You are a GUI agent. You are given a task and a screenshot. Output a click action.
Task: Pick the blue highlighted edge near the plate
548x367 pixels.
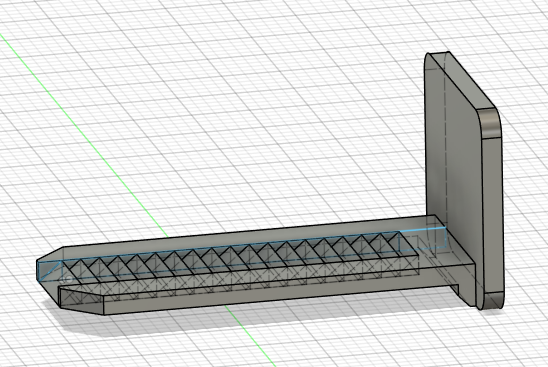click(423, 229)
